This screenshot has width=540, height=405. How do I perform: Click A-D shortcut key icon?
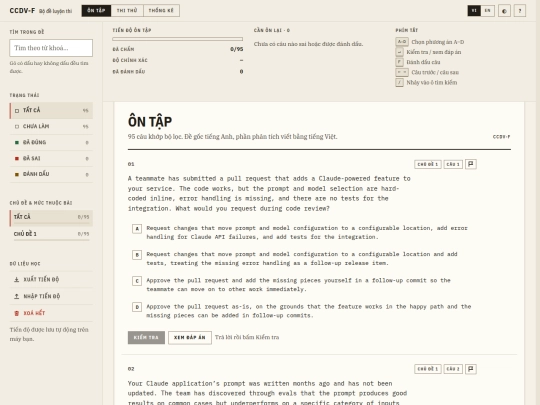click(402, 42)
